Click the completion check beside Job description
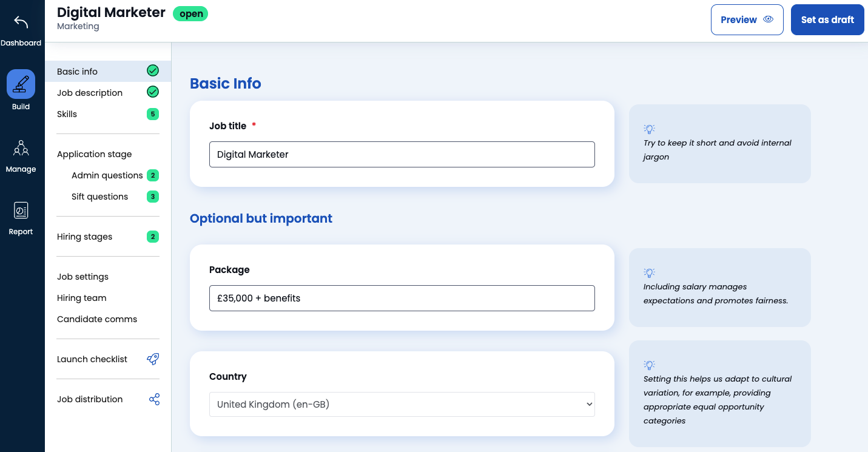 (152, 92)
